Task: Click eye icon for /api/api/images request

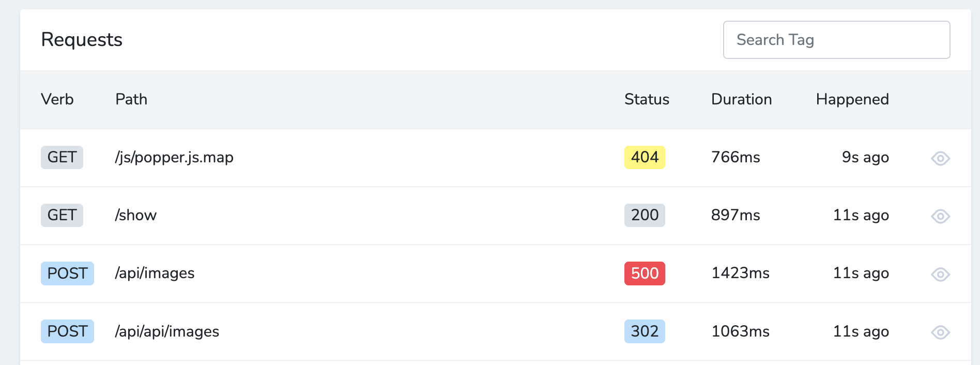Action: (x=940, y=332)
